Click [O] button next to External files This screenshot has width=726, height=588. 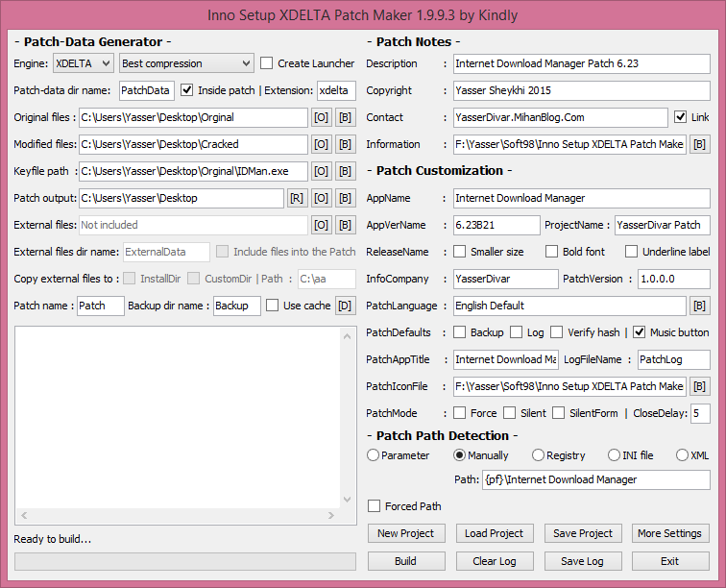click(x=322, y=225)
